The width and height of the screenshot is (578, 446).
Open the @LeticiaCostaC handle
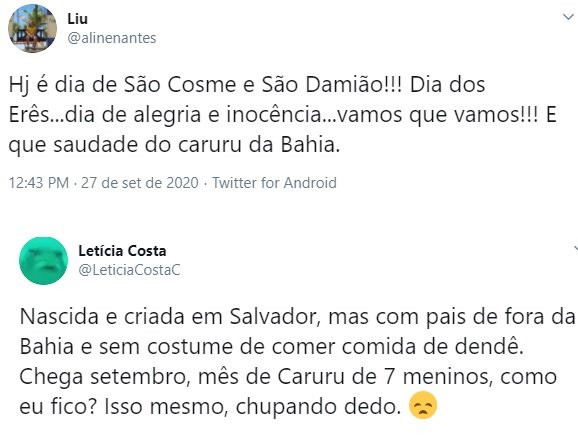tap(129, 270)
